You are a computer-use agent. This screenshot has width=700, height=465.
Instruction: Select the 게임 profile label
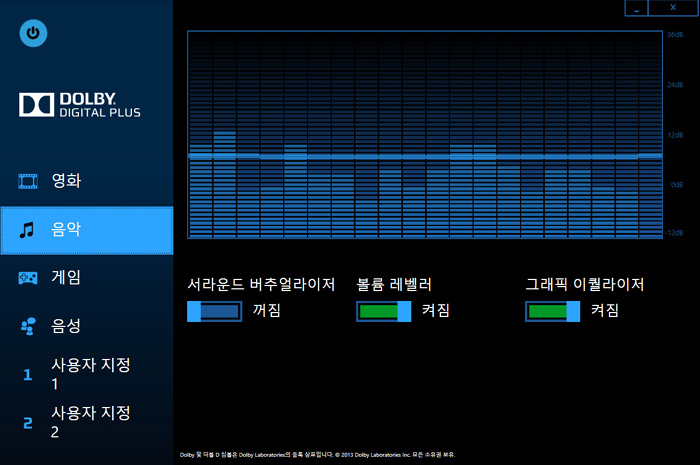66,277
